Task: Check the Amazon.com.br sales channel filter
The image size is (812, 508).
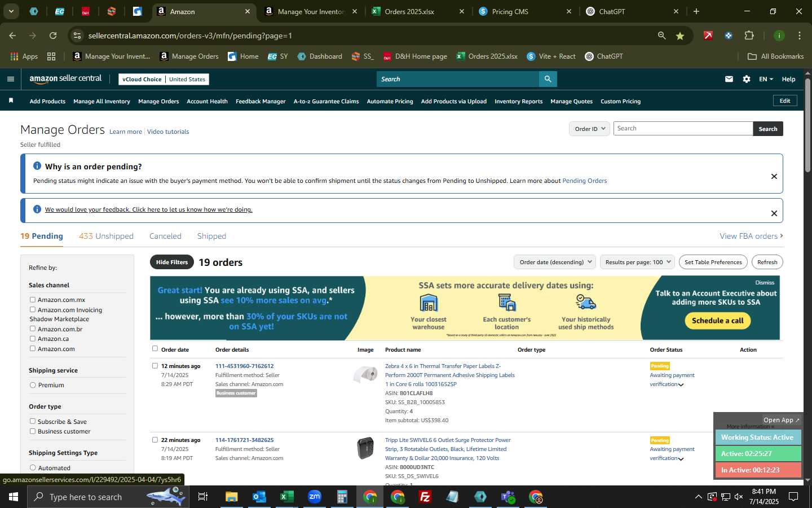Action: point(33,329)
